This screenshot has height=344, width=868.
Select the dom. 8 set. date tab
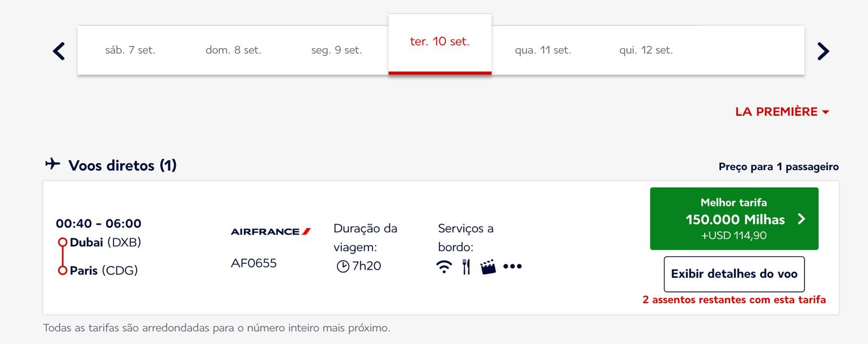click(x=233, y=50)
